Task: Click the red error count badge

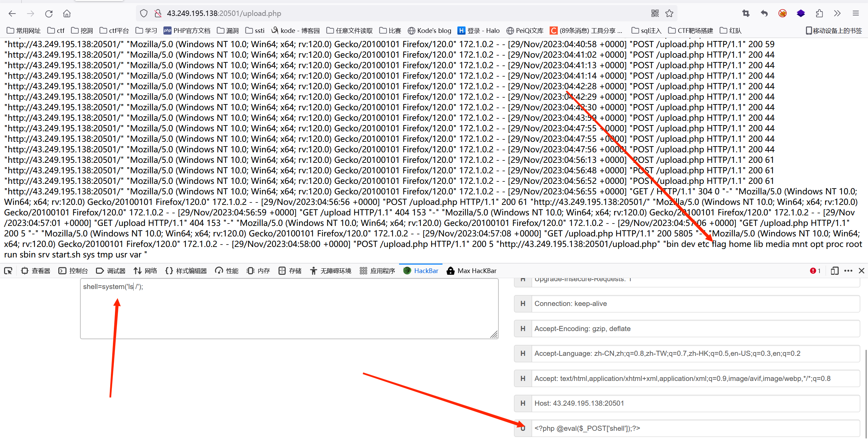Action: click(815, 271)
